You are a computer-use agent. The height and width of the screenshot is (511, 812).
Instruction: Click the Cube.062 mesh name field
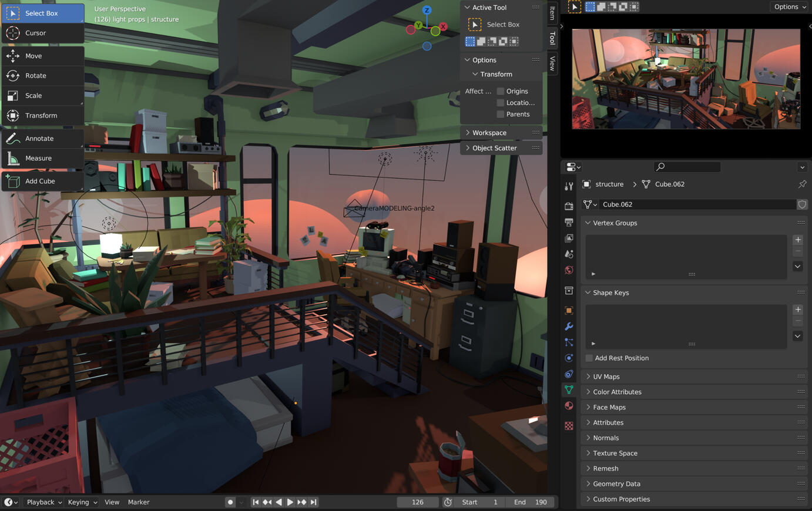(697, 204)
